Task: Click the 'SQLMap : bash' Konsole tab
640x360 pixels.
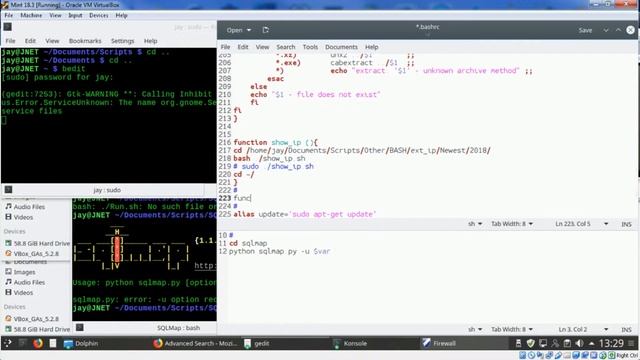Action: pyautogui.click(x=178, y=328)
